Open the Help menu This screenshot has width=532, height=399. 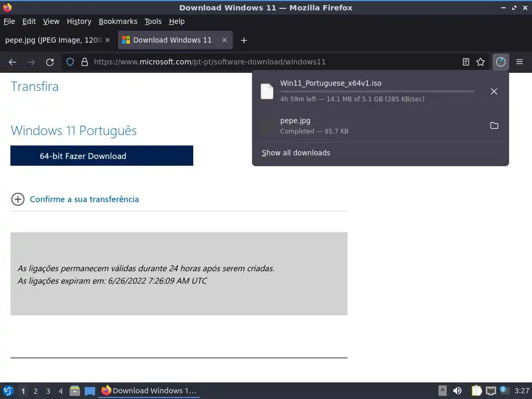[x=177, y=21]
